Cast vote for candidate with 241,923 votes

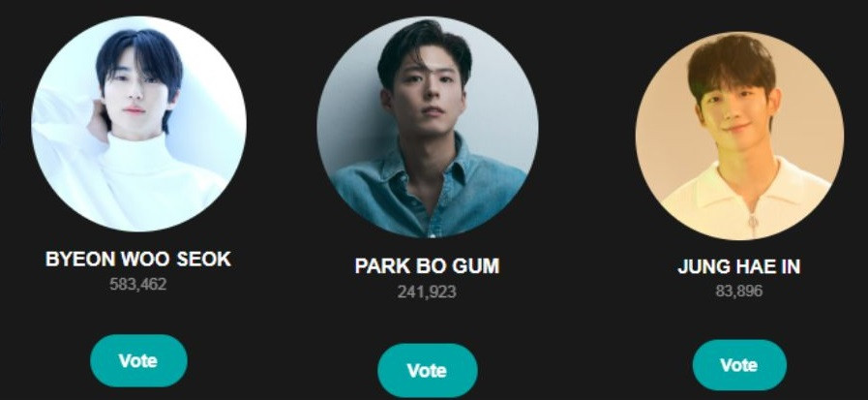[427, 370]
